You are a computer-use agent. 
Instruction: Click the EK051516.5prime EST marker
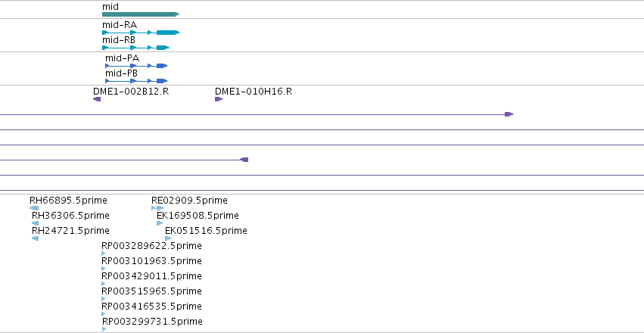(x=168, y=238)
